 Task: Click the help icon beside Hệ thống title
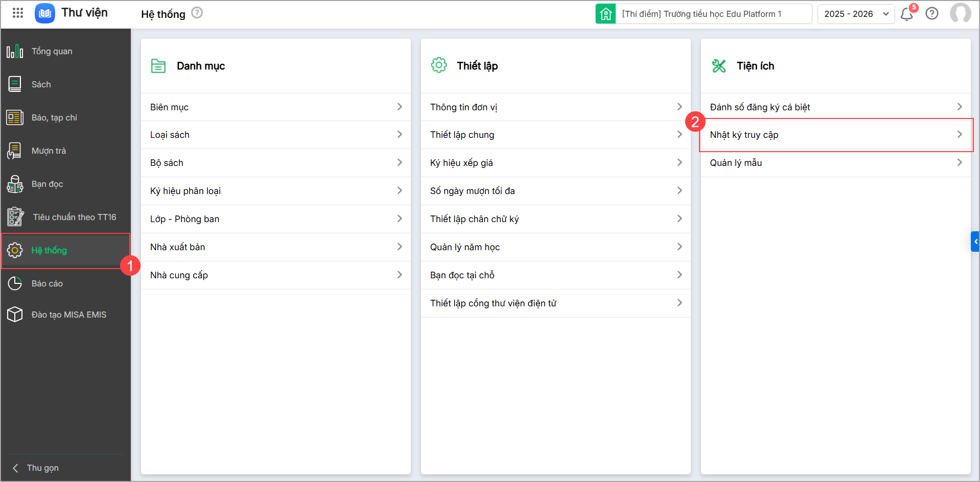click(x=197, y=13)
